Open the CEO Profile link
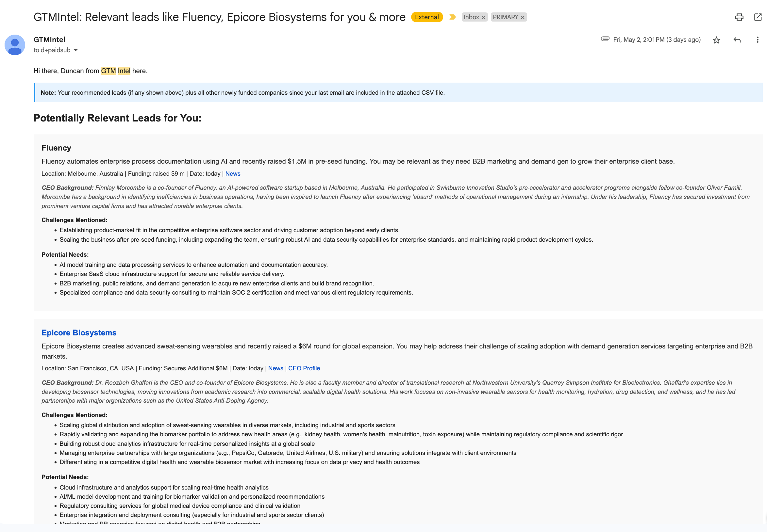Image resolution: width=767 pixels, height=532 pixels. click(304, 368)
